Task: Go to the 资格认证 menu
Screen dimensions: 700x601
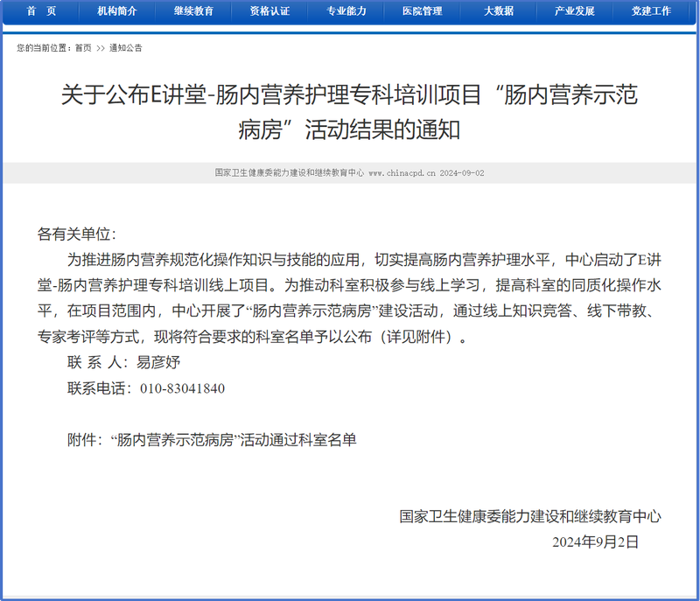Action: [269, 11]
